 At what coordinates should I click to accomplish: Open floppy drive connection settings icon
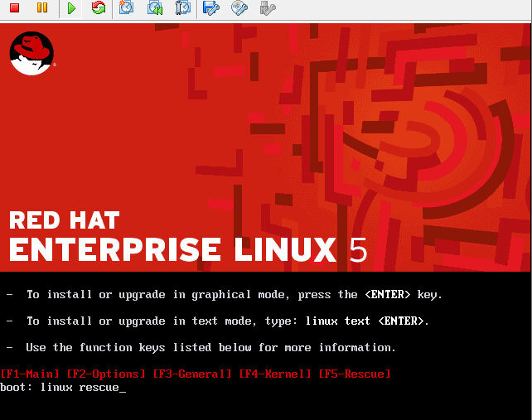click(210, 7)
